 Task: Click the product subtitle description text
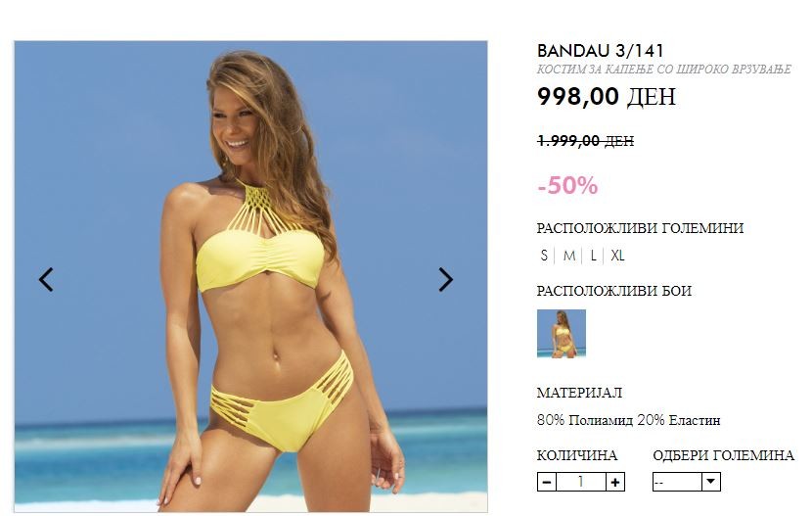[664, 70]
